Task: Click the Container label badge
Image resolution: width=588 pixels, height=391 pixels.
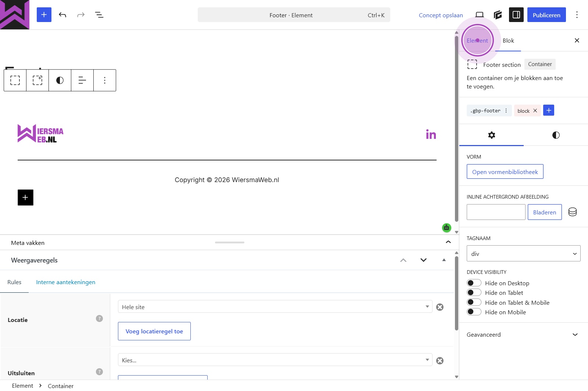Action: tap(540, 64)
